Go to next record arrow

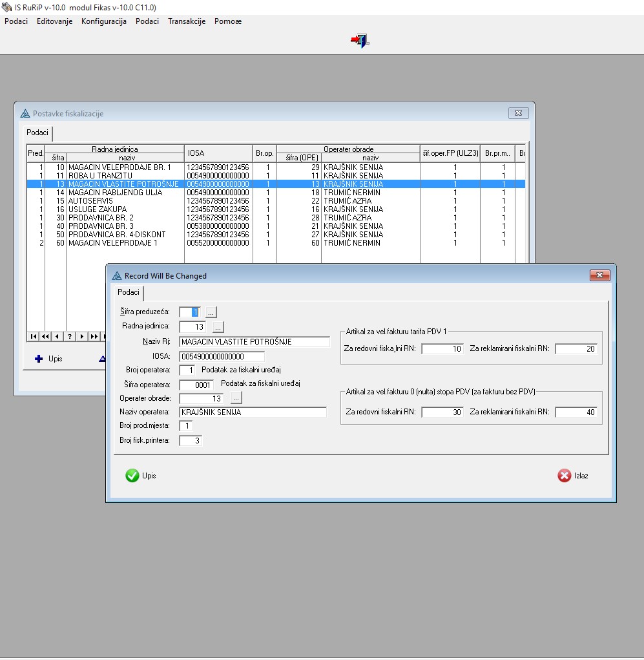(x=82, y=336)
